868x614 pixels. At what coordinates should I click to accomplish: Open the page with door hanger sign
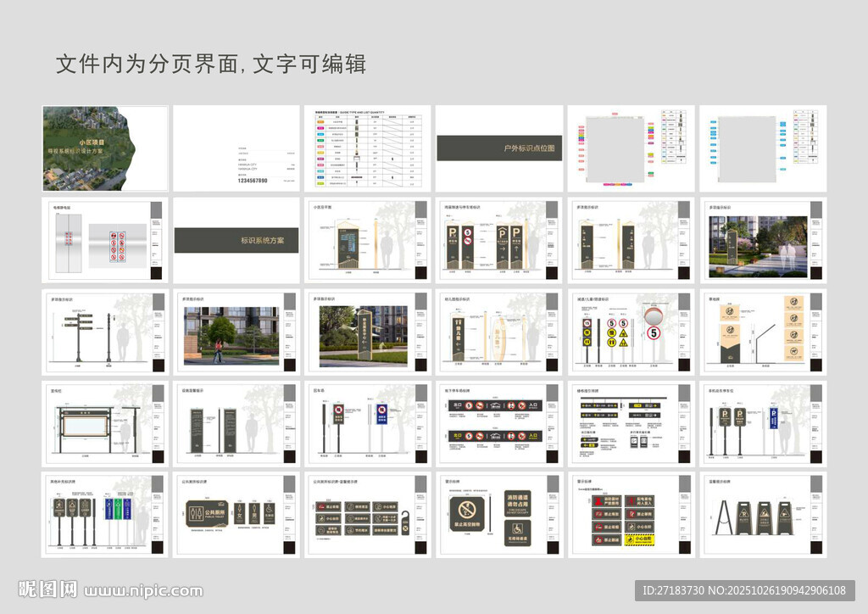(368, 515)
